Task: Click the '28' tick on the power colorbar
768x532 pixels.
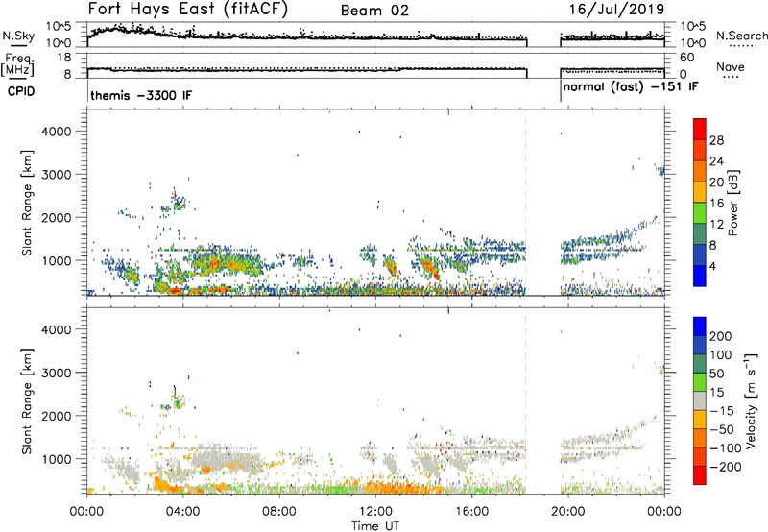Action: 716,140
